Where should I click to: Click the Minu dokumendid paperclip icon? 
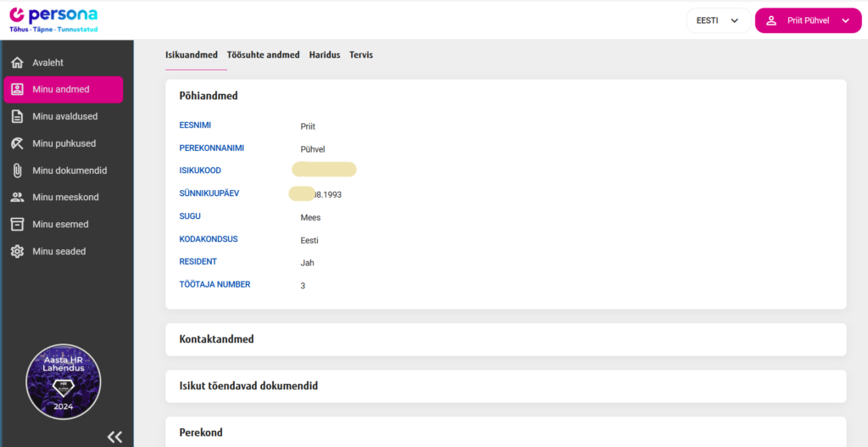(17, 170)
